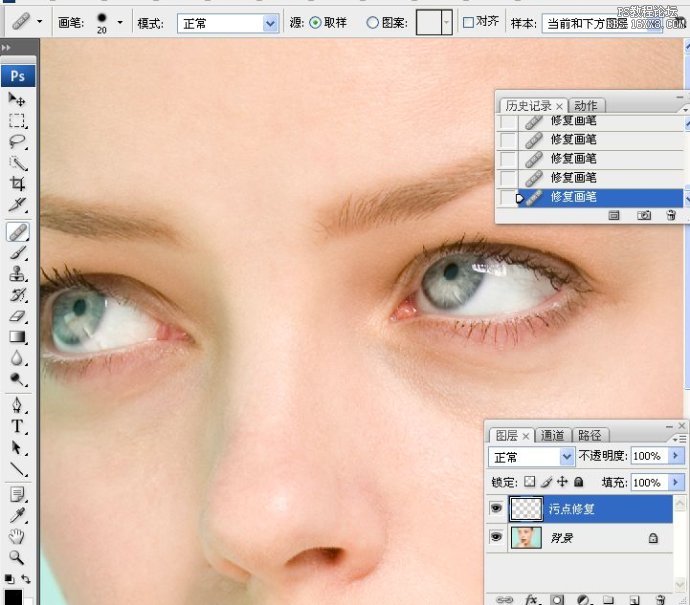
Task: Select the History Brush tool
Action: tap(17, 295)
